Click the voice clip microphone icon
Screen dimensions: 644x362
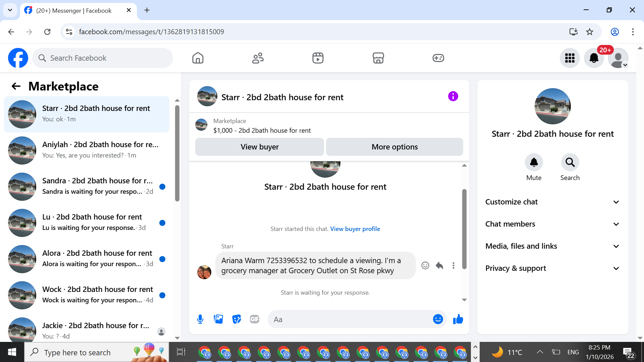pos(200,319)
